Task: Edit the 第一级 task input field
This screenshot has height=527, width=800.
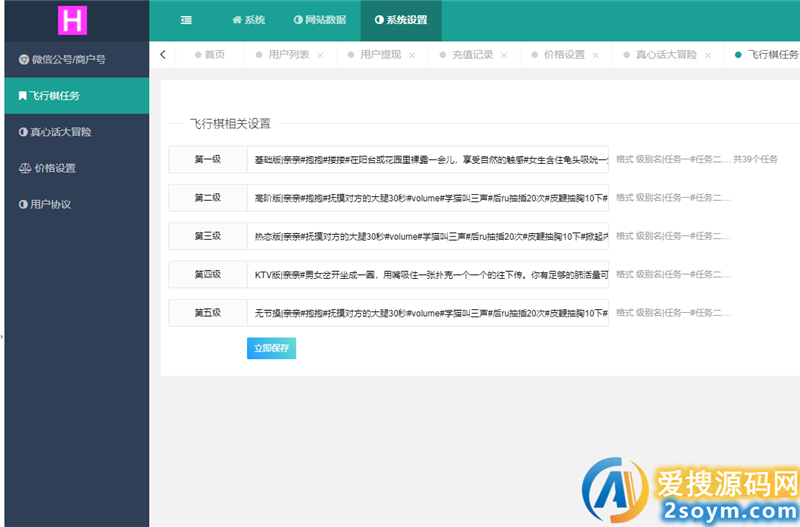Action: [428, 160]
